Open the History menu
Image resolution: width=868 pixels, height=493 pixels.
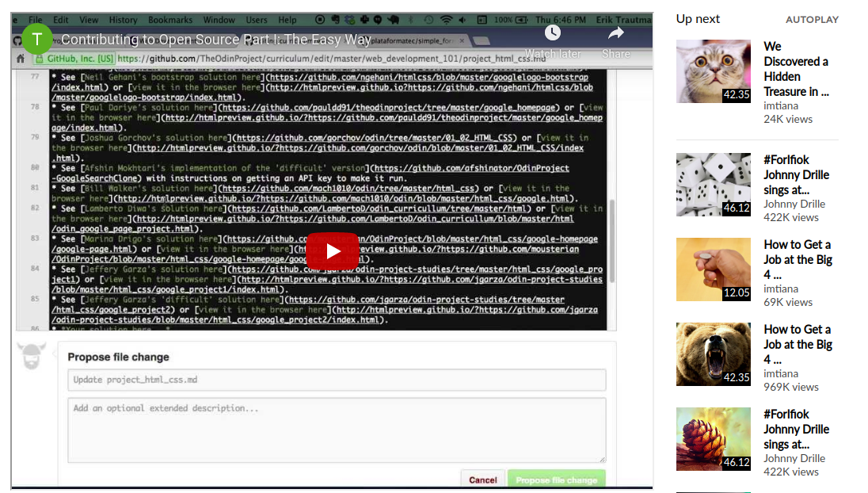[123, 20]
